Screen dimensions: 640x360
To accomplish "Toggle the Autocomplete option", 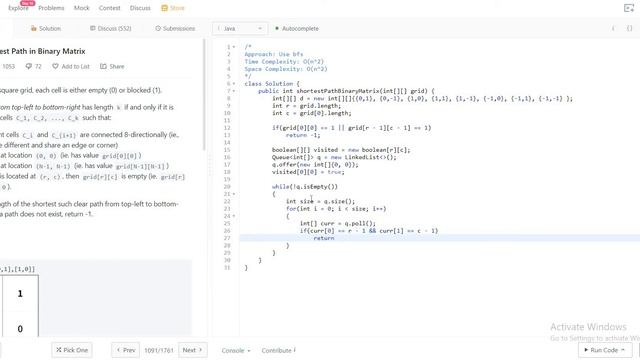I will tap(297, 29).
